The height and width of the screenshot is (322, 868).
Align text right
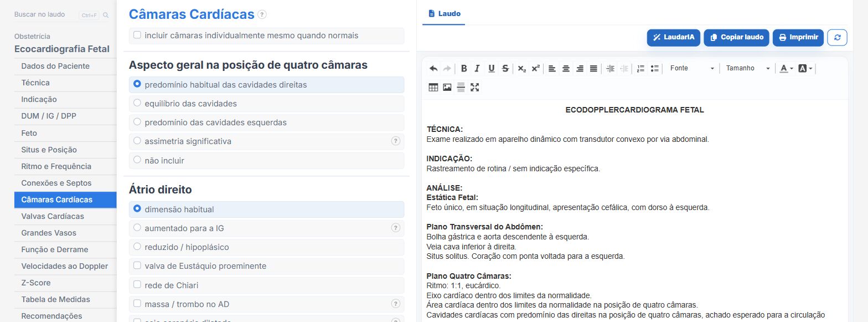tap(580, 69)
